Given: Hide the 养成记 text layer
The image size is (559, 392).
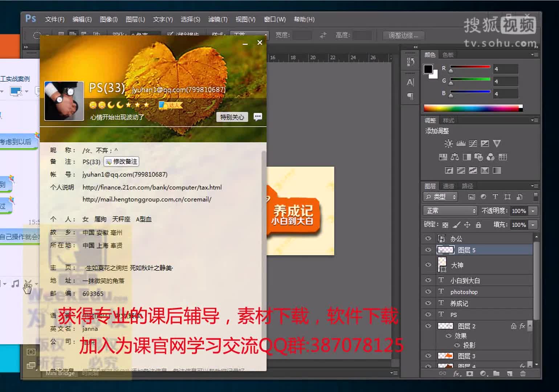Looking at the screenshot, I should click(x=428, y=303).
